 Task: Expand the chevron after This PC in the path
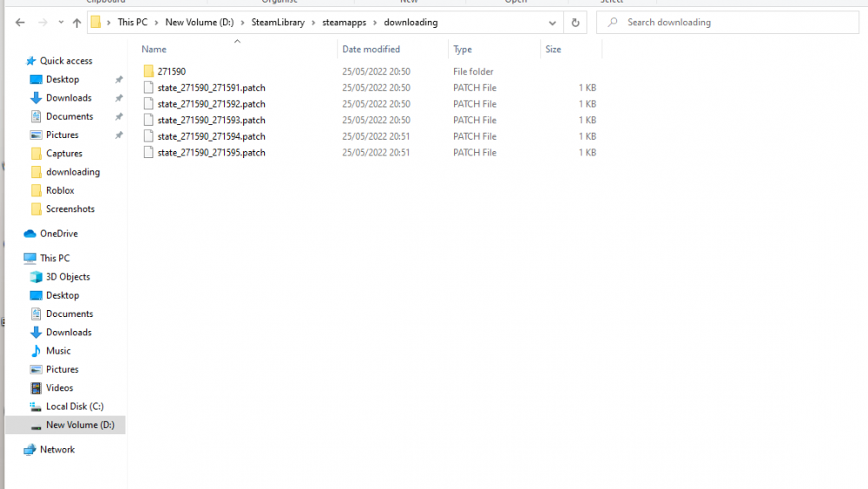coord(156,23)
